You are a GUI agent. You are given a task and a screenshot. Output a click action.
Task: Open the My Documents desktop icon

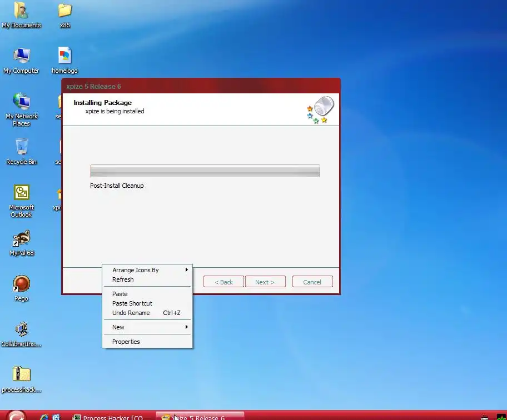coord(21,15)
